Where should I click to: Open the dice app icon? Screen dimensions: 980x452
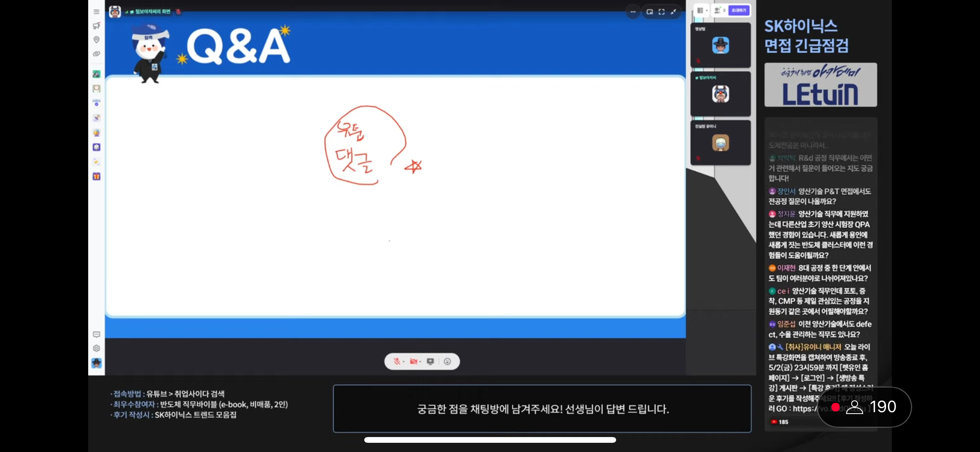pyautogui.click(x=96, y=147)
